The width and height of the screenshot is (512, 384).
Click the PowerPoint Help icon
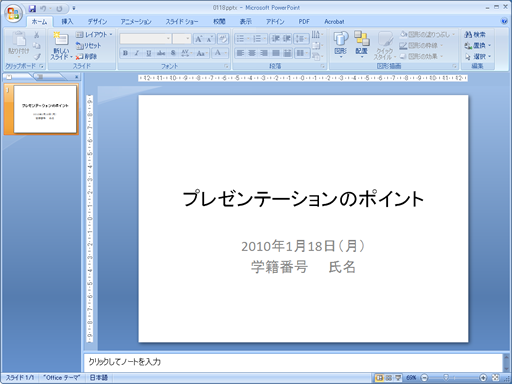pos(504,21)
